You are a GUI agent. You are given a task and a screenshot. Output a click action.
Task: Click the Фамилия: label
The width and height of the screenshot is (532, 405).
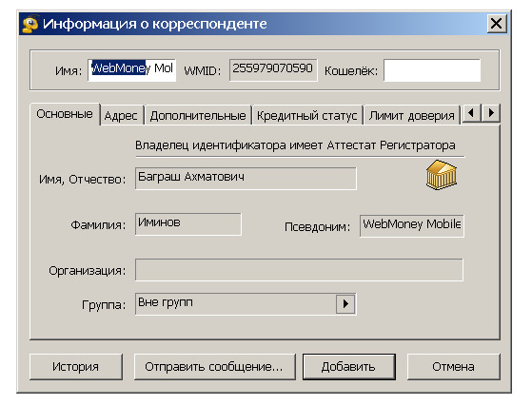(98, 224)
